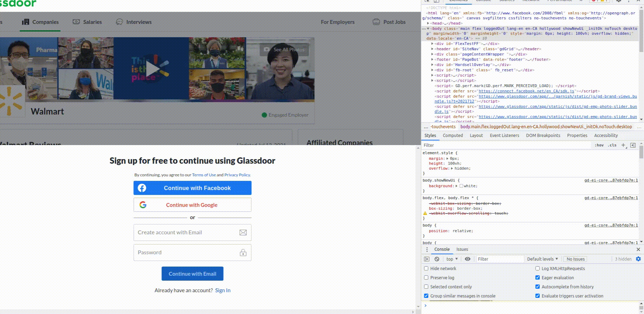This screenshot has height=314, width=644.
Task: Switch to the Computed tab
Action: pos(453,136)
